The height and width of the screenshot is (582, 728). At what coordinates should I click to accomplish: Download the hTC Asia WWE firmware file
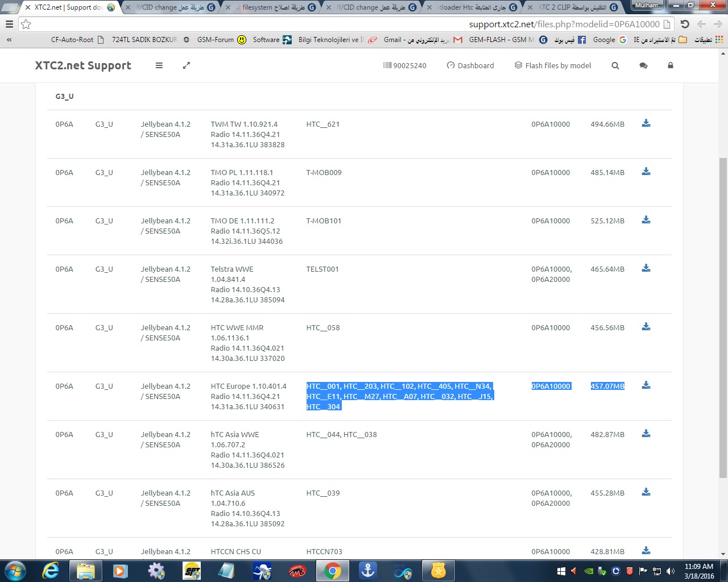point(646,434)
